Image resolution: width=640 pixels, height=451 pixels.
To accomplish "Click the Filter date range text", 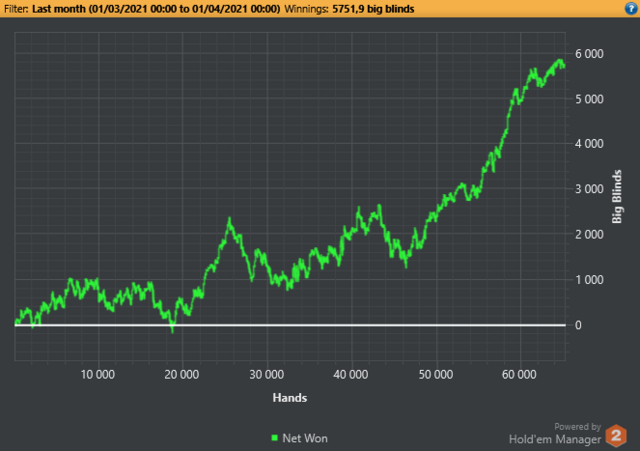I will coord(156,9).
